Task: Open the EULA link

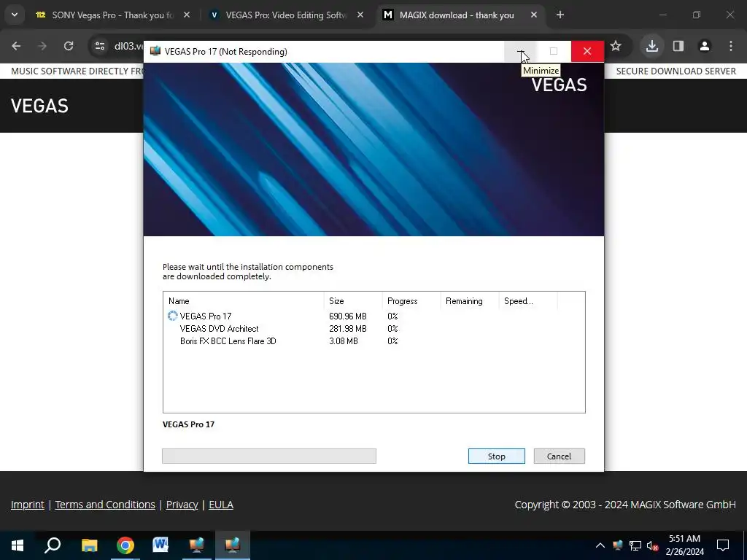Action: pos(221,505)
